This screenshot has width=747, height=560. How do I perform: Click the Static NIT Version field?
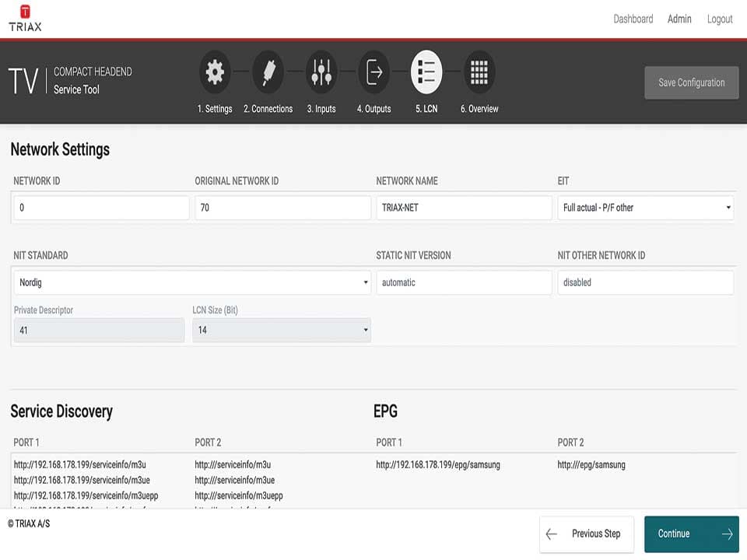pyautogui.click(x=464, y=282)
